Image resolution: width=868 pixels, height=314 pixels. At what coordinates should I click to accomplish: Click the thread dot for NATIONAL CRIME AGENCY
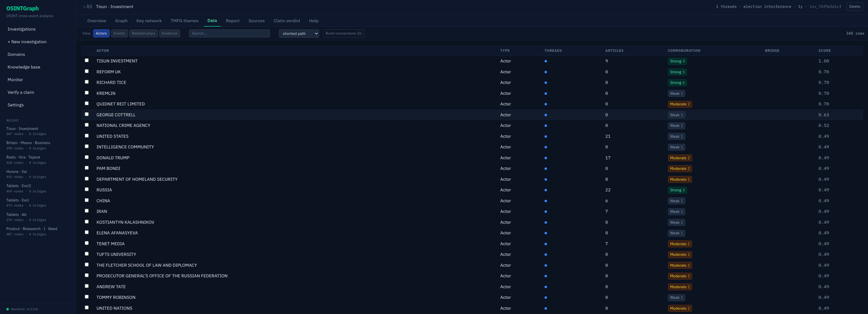click(x=546, y=126)
